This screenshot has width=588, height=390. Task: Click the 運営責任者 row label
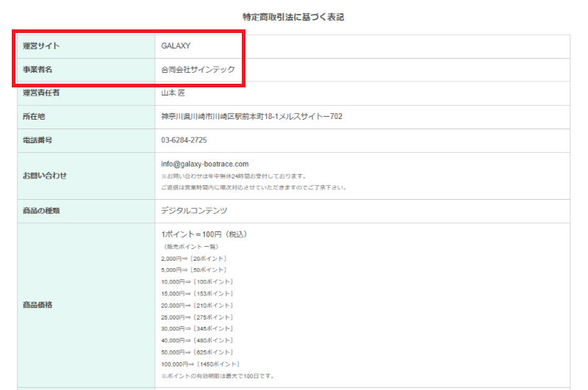click(41, 93)
